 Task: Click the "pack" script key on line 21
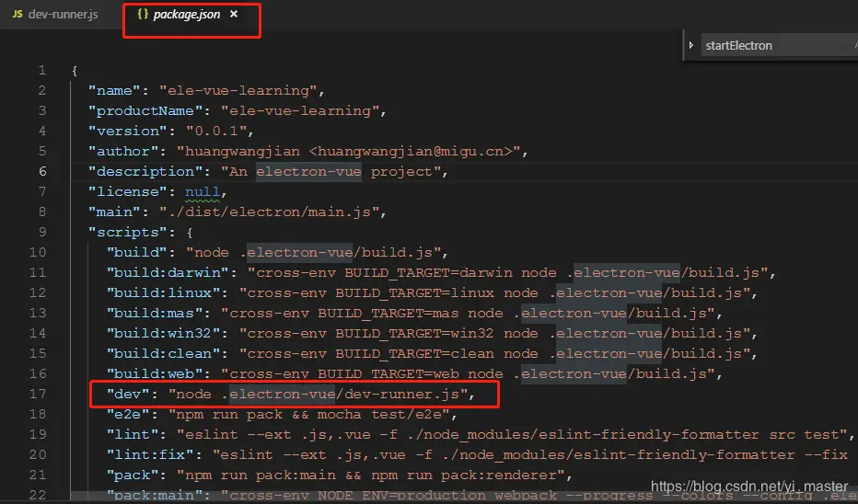point(132,475)
